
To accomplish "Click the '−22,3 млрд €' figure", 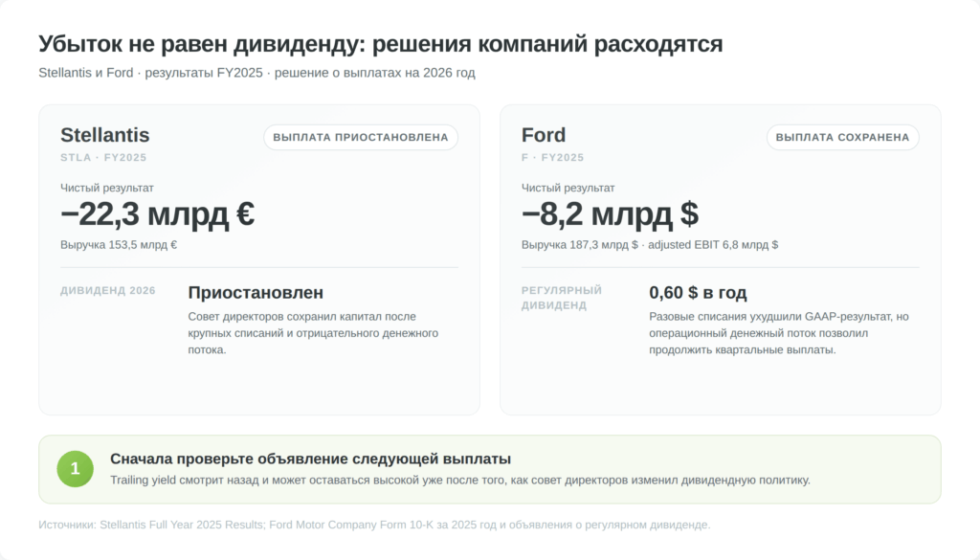I will (158, 214).
